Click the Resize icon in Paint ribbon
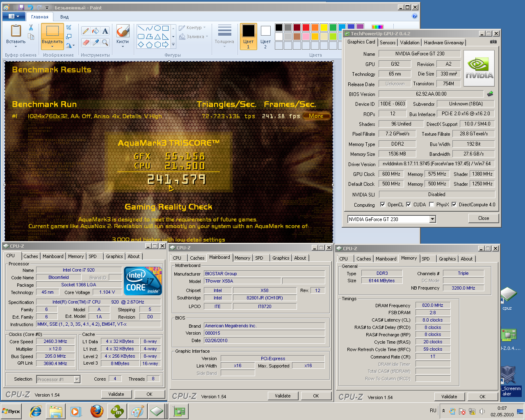The height and width of the screenshot is (420, 525). point(69,37)
